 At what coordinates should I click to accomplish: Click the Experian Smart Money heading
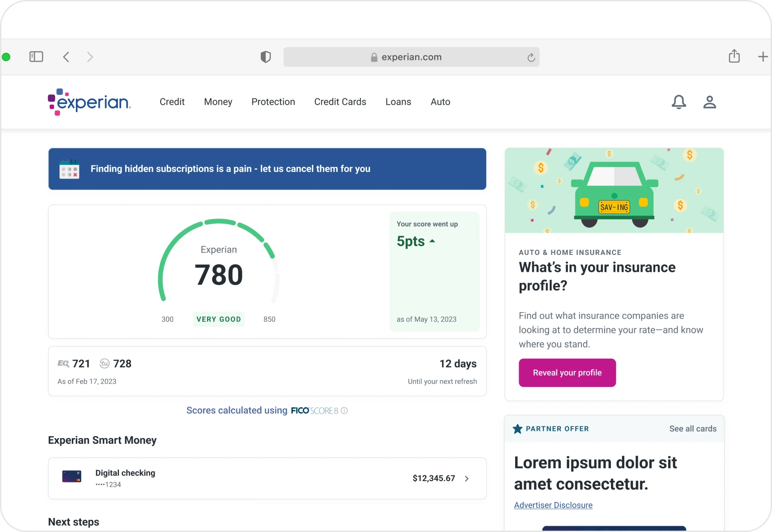coord(102,440)
